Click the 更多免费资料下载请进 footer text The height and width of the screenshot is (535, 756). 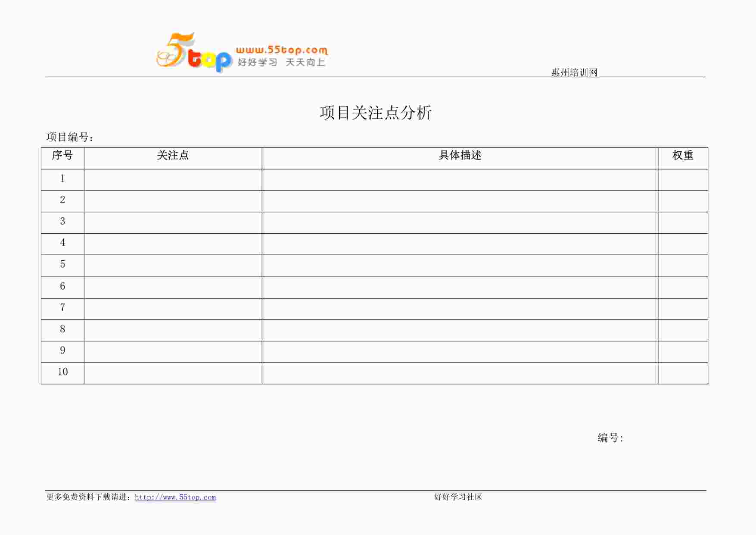coord(87,497)
